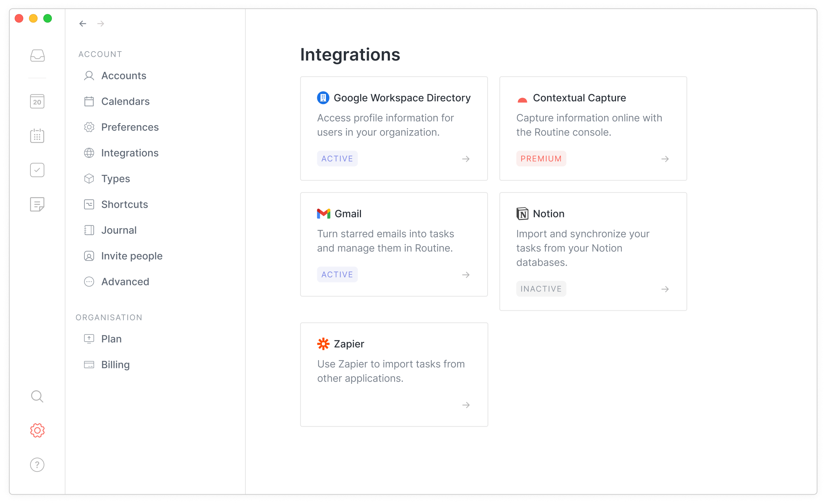
Task: Click the red settings gear icon
Action: (x=37, y=430)
